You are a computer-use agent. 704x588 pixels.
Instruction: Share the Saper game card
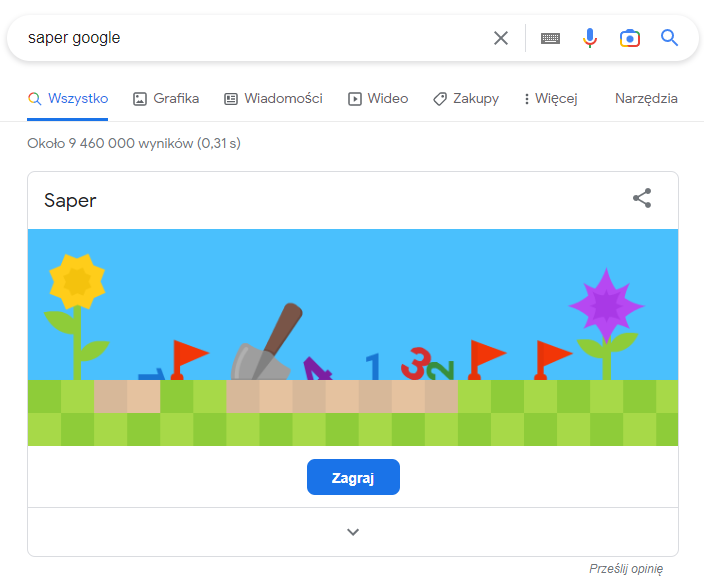[642, 198]
